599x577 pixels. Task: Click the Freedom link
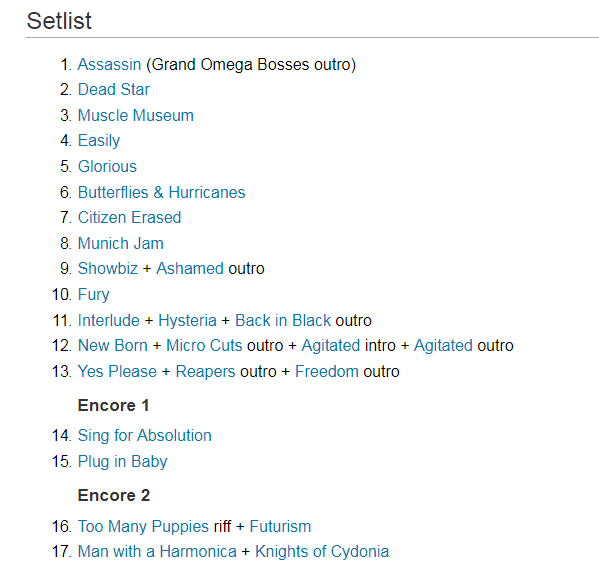[327, 371]
